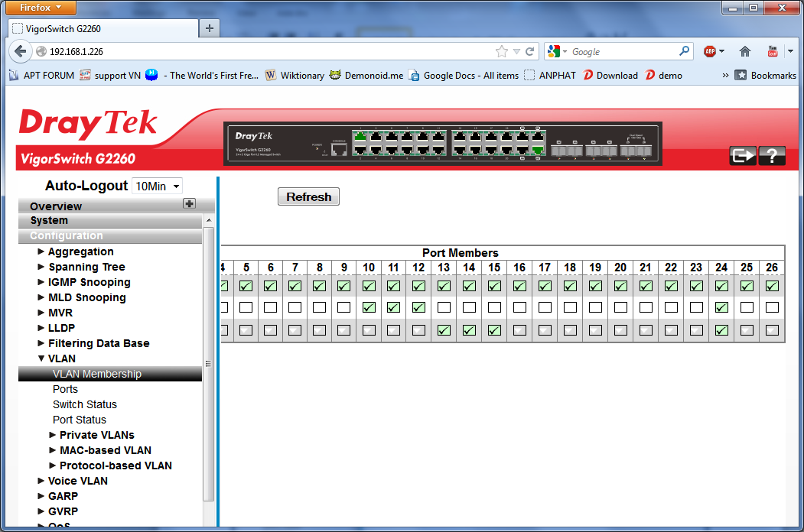Switch to the VigorSwitch G2260 browser tab
This screenshot has height=532, width=804.
pos(103,29)
